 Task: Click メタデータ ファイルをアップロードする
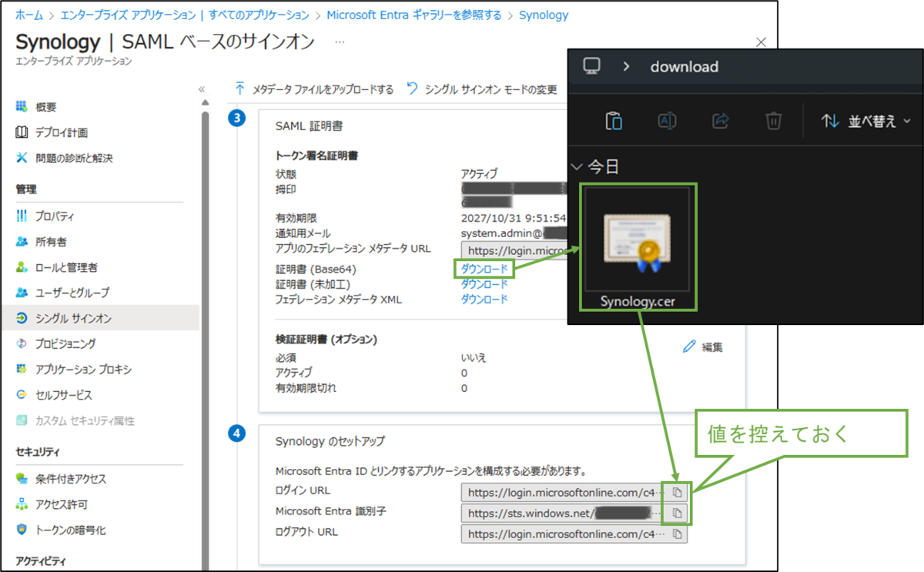tap(314, 89)
